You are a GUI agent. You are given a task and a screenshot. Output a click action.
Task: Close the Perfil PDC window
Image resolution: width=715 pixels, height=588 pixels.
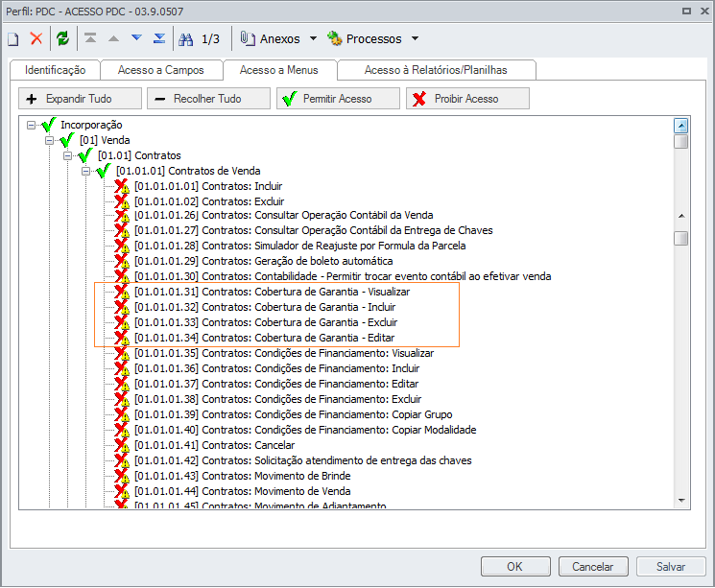tap(704, 11)
